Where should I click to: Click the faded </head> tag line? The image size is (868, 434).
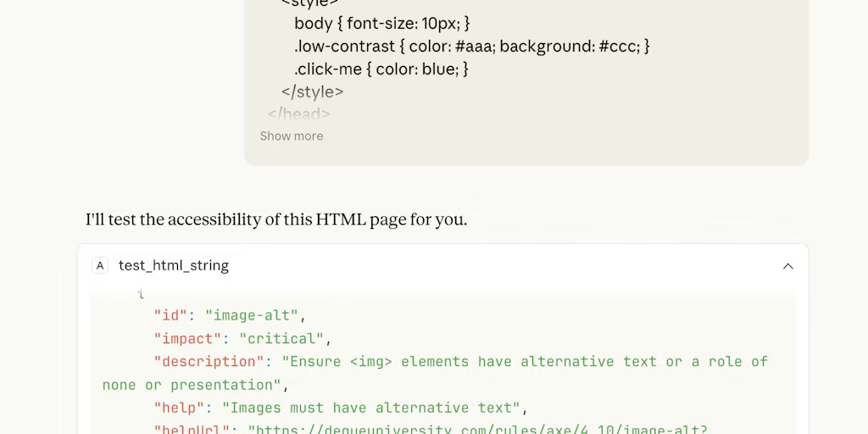[x=298, y=113]
